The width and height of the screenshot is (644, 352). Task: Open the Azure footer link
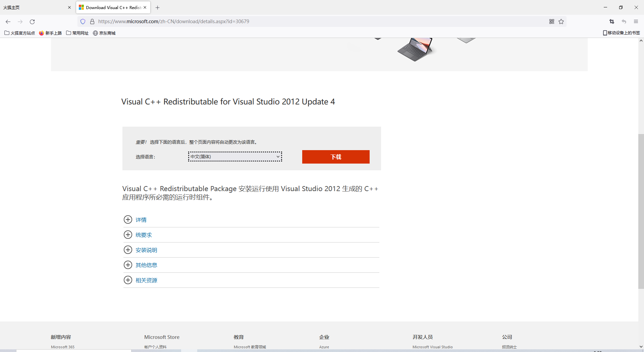(x=324, y=347)
